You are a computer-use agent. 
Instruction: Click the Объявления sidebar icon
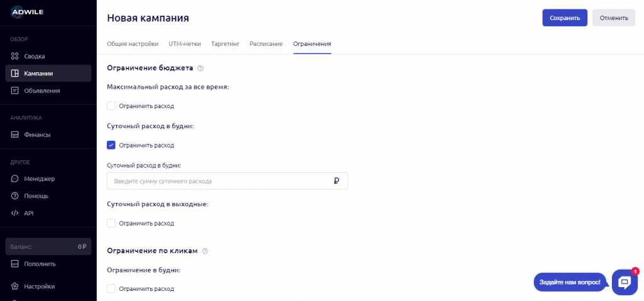pyautogui.click(x=15, y=90)
